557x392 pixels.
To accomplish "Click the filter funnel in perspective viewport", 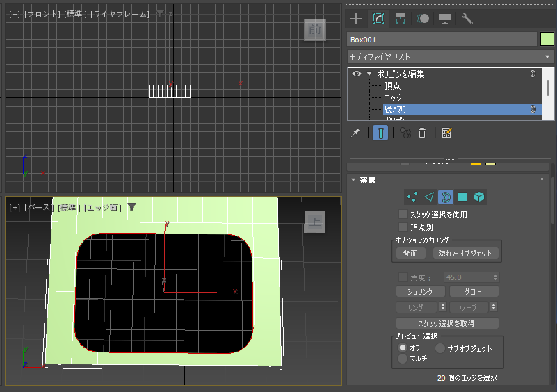I will 132,206.
